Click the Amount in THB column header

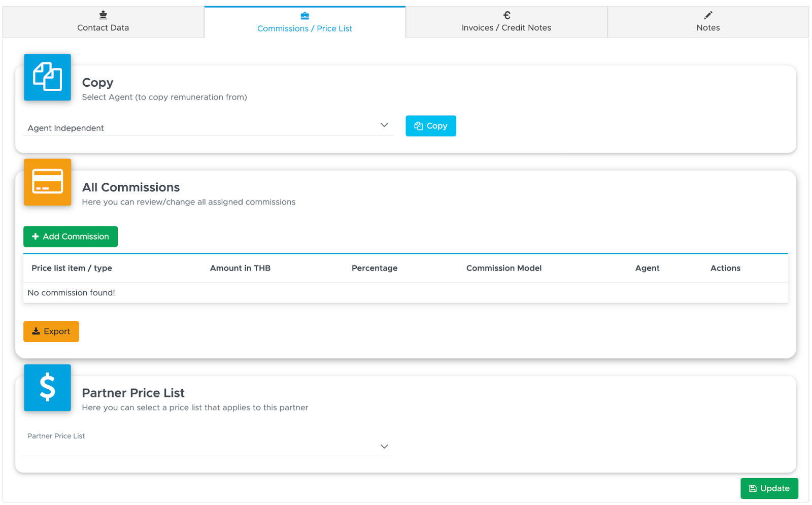point(240,268)
